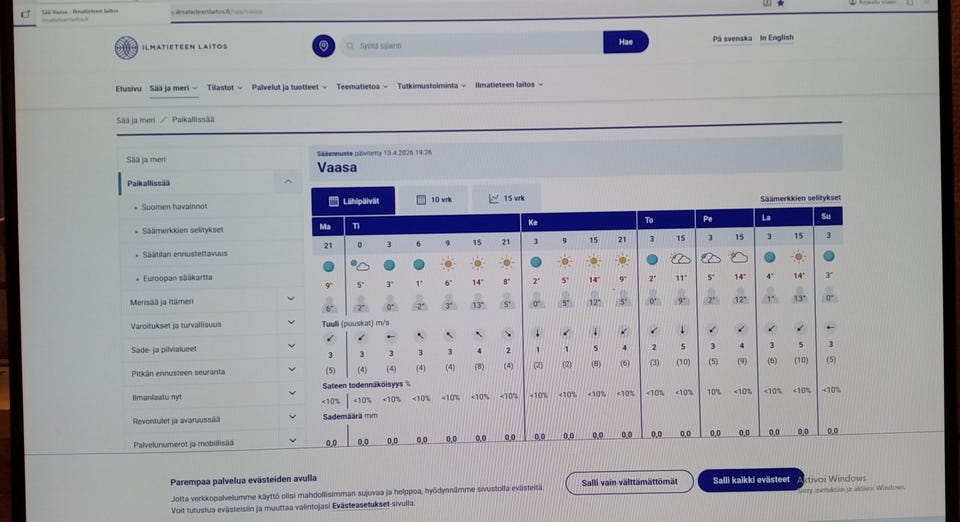
Task: Click Ma 21 wind direction arrow
Action: pyautogui.click(x=330, y=338)
